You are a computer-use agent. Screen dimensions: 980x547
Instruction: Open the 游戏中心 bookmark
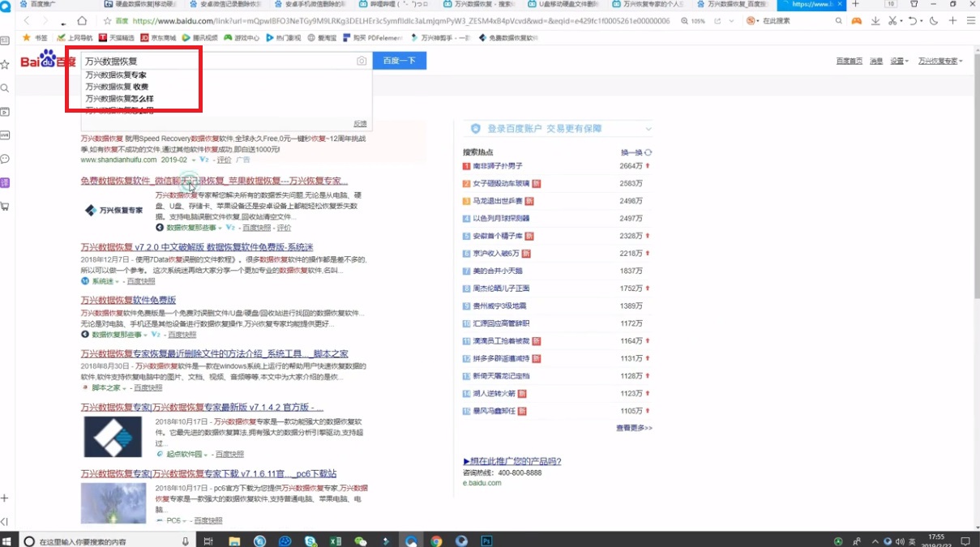tap(242, 37)
